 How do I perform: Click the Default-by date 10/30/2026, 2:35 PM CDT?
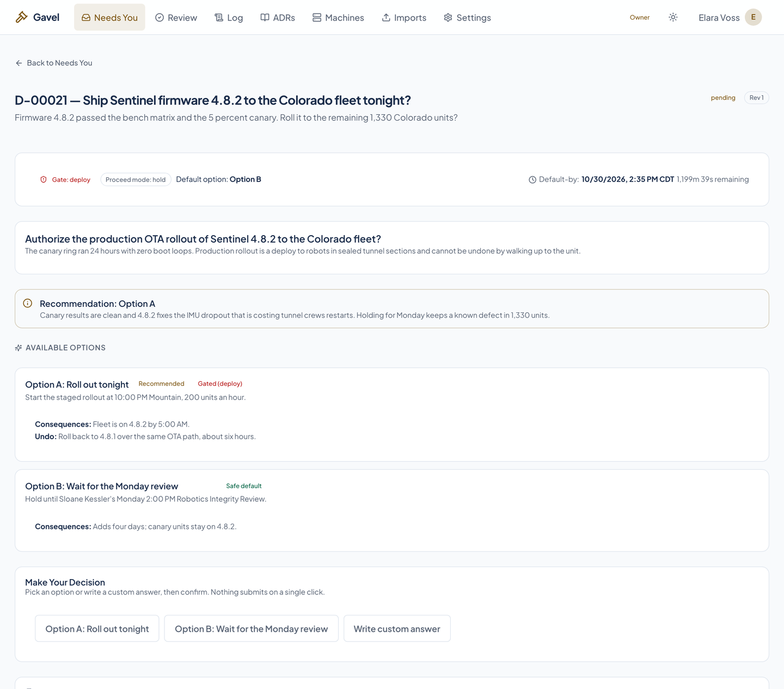point(628,180)
